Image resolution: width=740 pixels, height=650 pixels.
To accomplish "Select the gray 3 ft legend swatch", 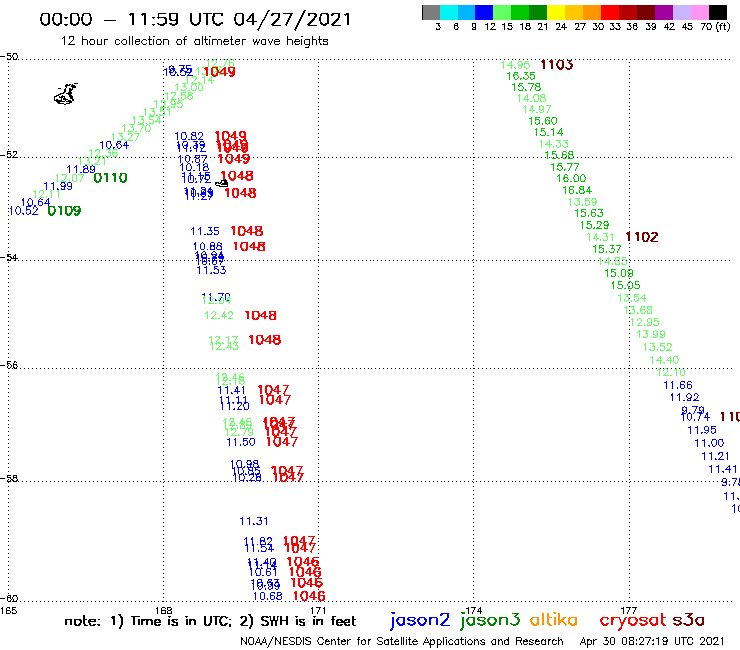I will click(431, 12).
